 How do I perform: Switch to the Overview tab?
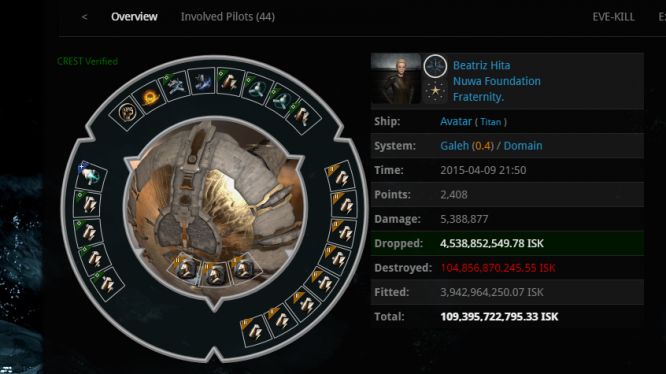click(x=134, y=17)
